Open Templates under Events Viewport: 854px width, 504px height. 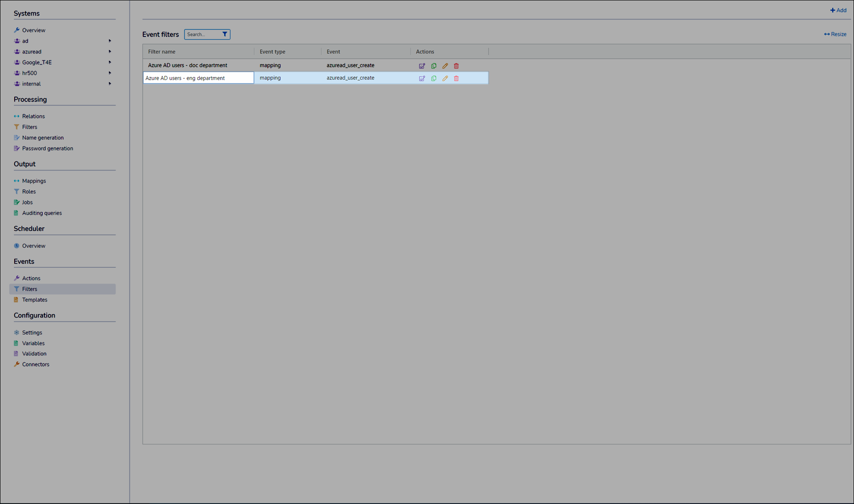(35, 300)
